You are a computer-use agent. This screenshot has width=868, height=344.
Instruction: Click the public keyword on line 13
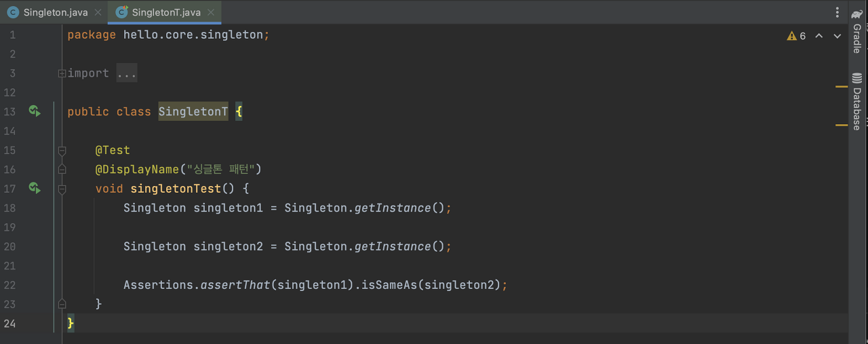88,111
